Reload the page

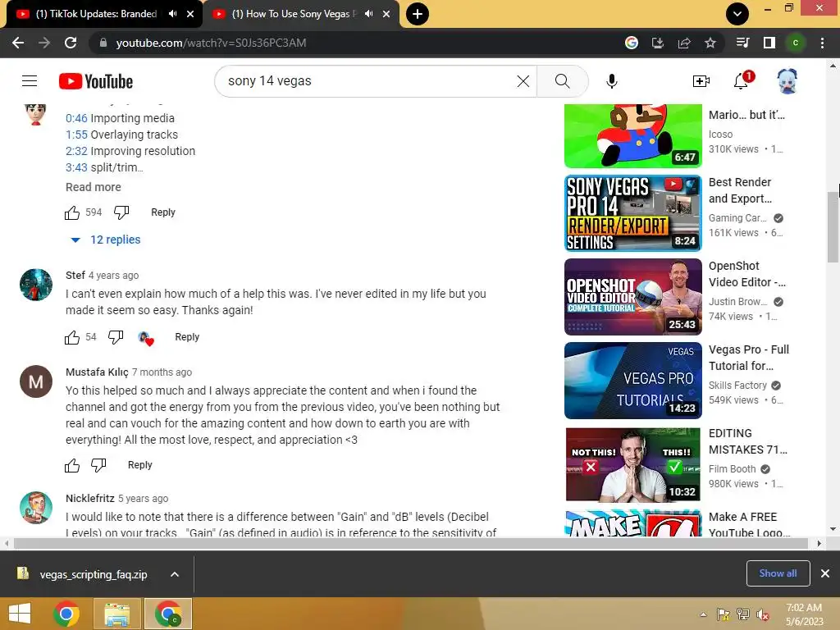[71, 43]
